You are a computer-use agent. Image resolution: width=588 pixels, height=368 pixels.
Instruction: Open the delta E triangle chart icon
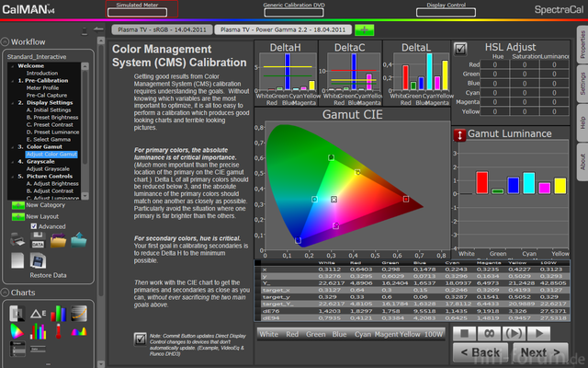coord(38,314)
